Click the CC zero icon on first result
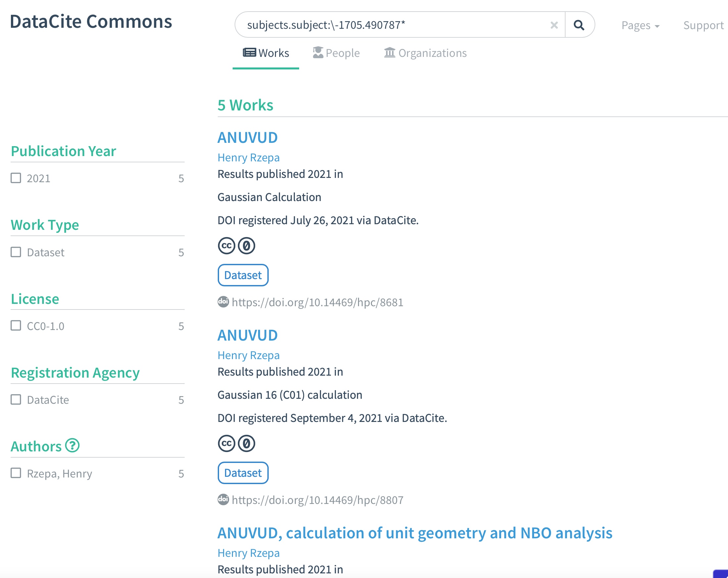Image resolution: width=728 pixels, height=578 pixels. point(247,246)
